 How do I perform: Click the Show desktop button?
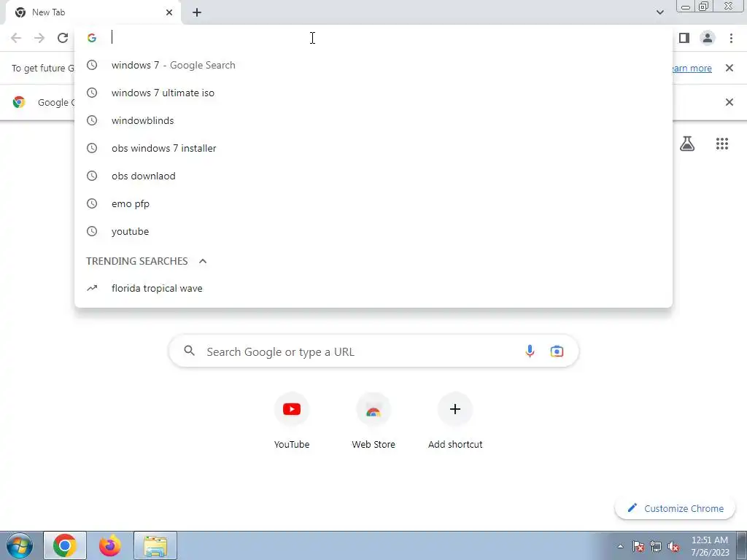pos(742,545)
